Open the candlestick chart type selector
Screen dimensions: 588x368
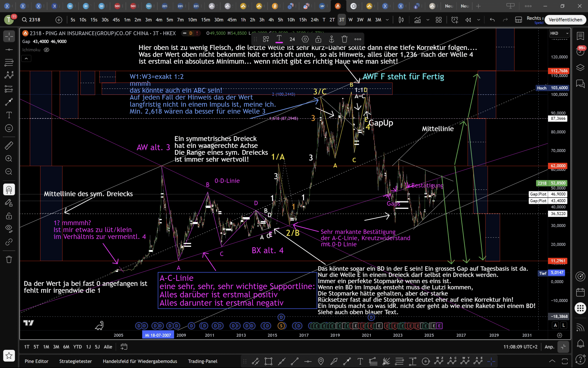click(x=401, y=20)
